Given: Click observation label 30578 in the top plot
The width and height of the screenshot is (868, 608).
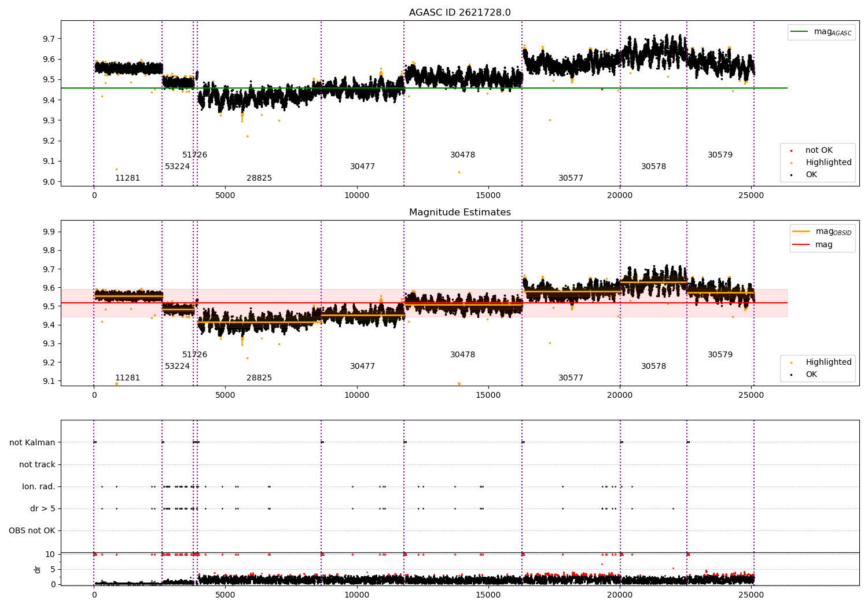Looking at the screenshot, I should pos(653,167).
